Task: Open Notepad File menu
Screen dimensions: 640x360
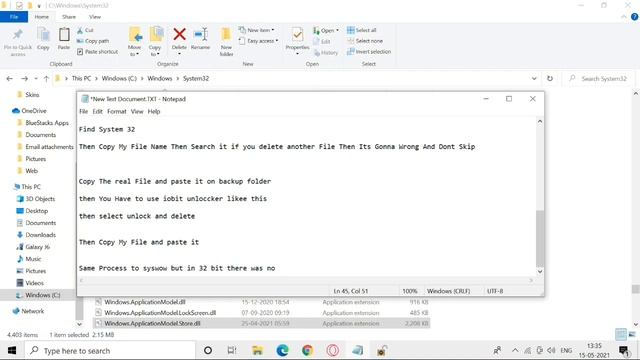Action: [x=84, y=111]
